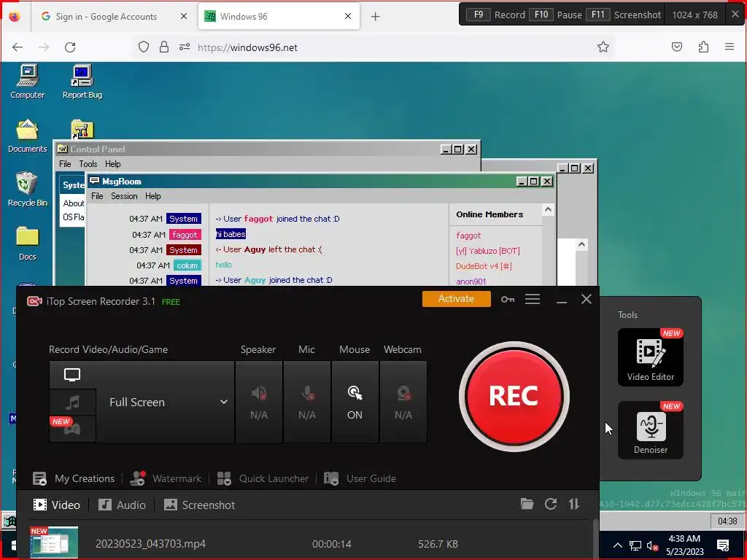Open the Computer desktop icon
The width and height of the screenshot is (747, 560).
pyautogui.click(x=28, y=82)
